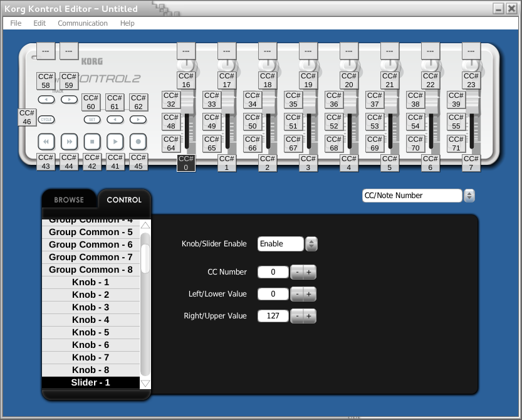
Task: Click the record transport button
Action: pyautogui.click(x=138, y=142)
